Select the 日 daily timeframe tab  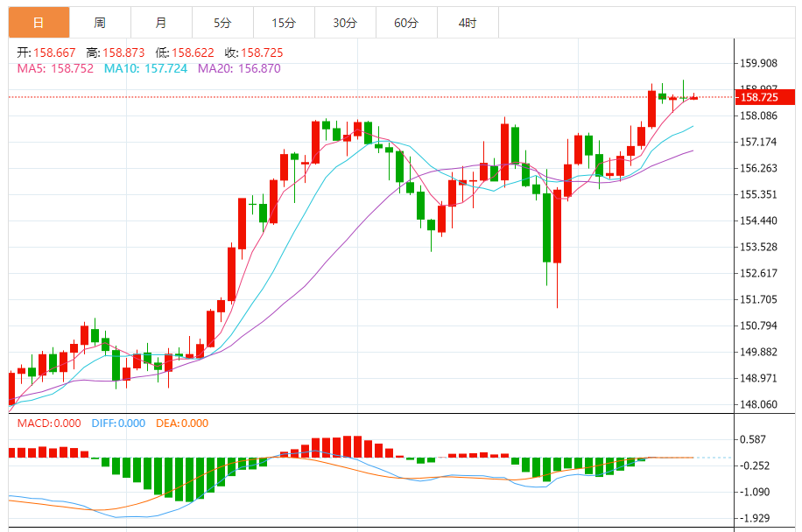[x=39, y=23]
